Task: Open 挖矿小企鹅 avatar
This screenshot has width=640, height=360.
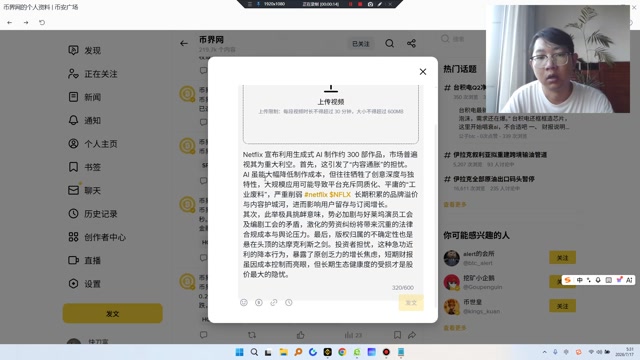Action: (451, 282)
